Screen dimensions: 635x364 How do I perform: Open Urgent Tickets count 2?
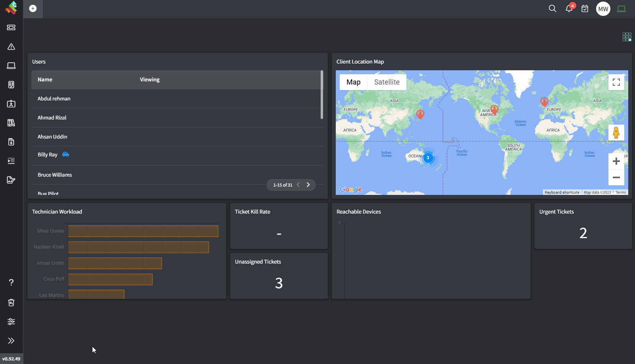point(583,233)
